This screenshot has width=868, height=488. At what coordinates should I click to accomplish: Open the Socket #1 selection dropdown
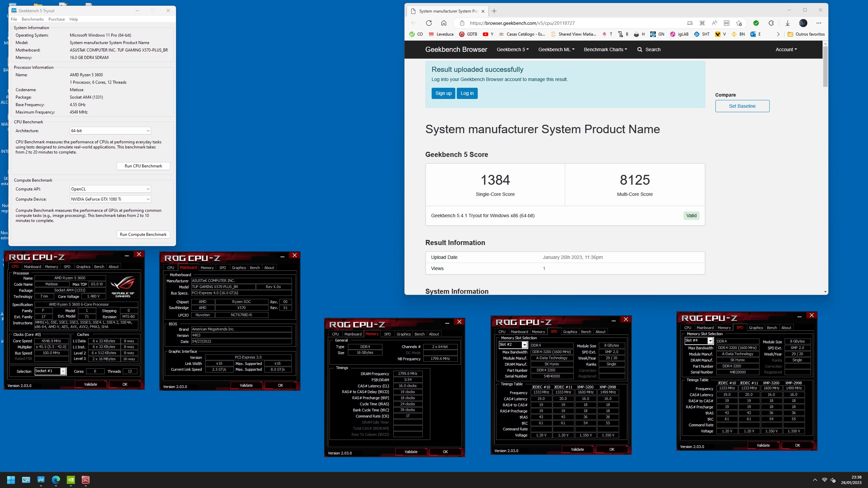pos(51,371)
